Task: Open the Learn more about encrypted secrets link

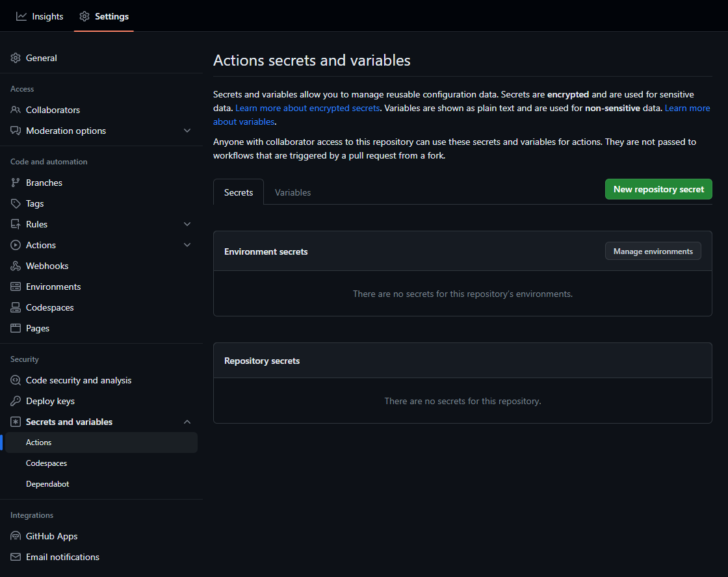Action: pos(307,108)
